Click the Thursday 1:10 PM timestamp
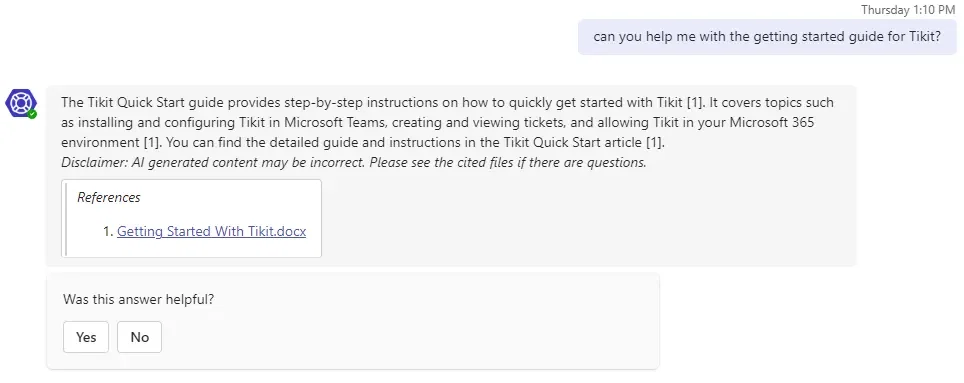964x383 pixels. coord(908,9)
